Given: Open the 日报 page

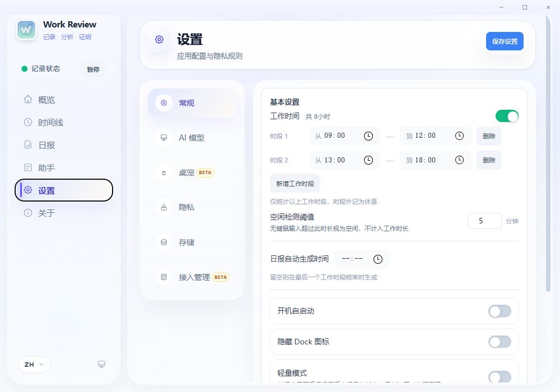Looking at the screenshot, I should pyautogui.click(x=64, y=145).
